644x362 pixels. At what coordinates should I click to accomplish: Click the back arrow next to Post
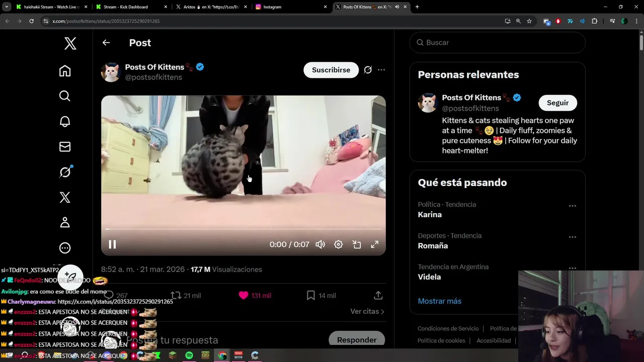[106, 43]
